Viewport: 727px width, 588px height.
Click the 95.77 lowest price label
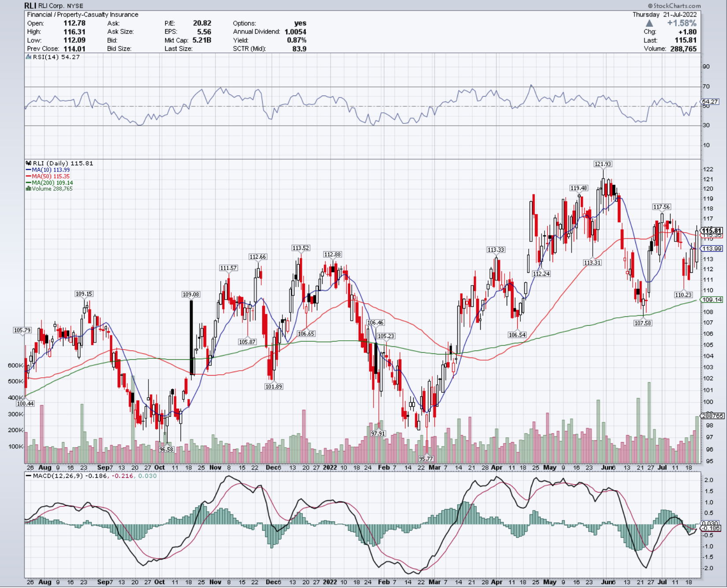click(x=426, y=459)
